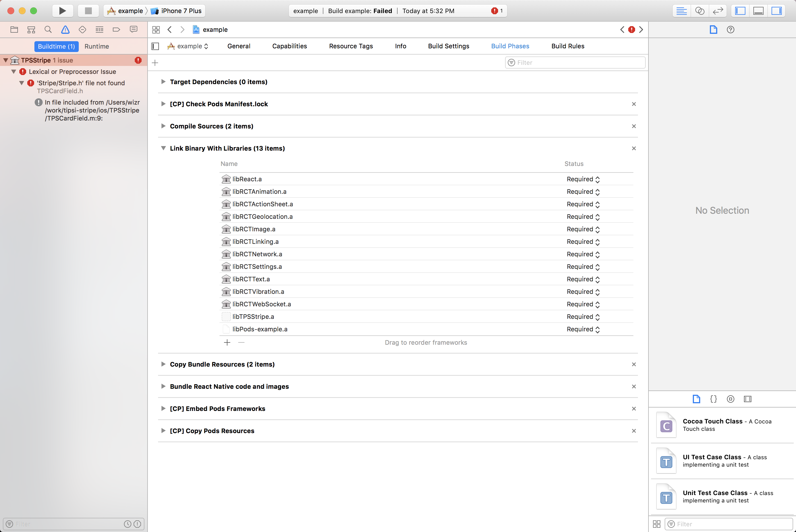Select the 'Stripe/Stripe.h' file not found error
Viewport: 796px width, 532px height.
click(81, 83)
